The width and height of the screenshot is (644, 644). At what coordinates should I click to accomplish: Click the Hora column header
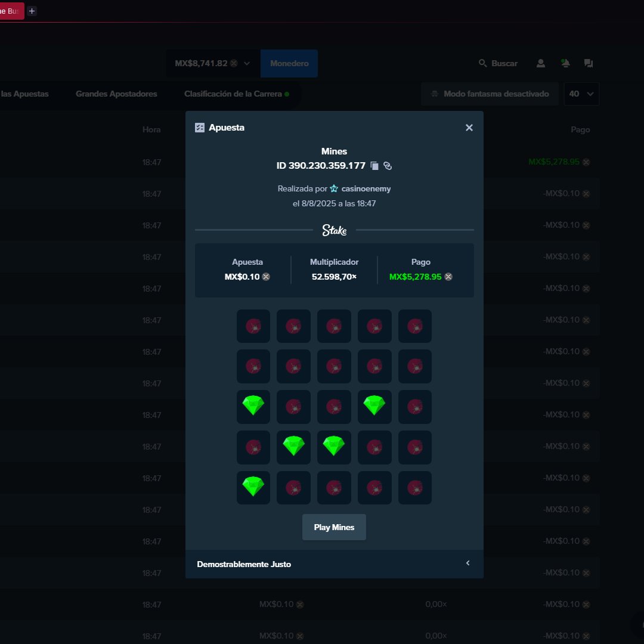coord(151,130)
